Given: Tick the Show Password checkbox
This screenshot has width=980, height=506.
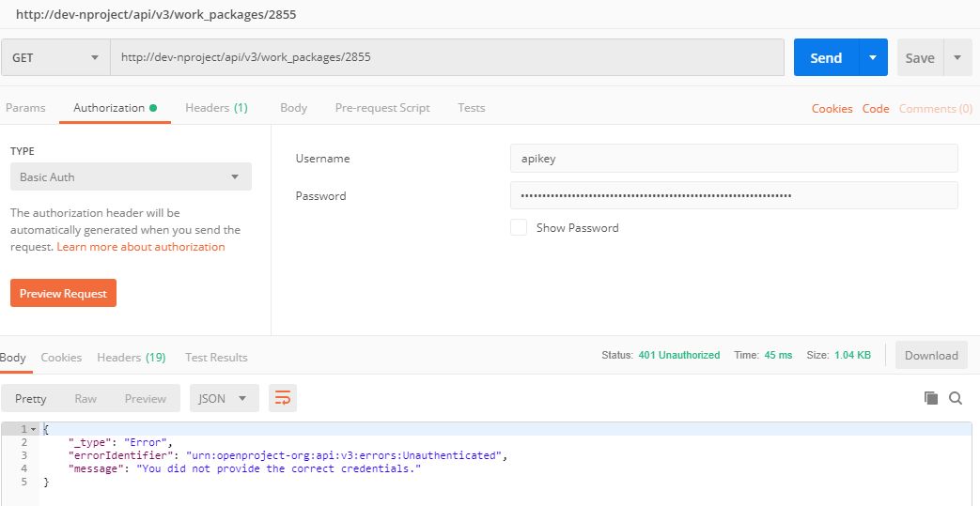Looking at the screenshot, I should (x=518, y=227).
